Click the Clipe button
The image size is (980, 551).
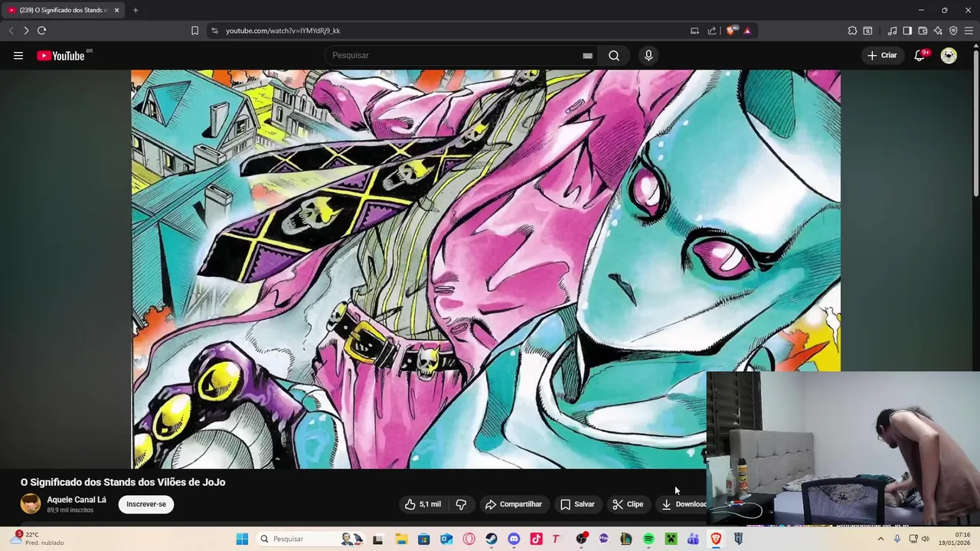pyautogui.click(x=628, y=504)
